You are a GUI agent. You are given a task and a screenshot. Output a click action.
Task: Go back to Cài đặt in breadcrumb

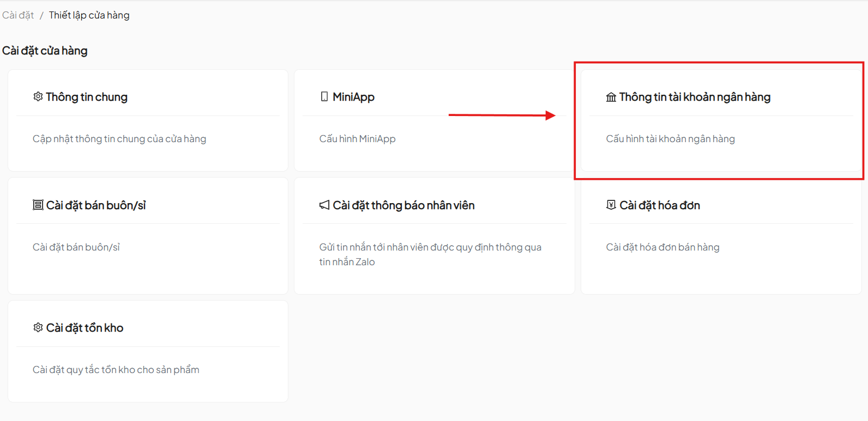18,15
